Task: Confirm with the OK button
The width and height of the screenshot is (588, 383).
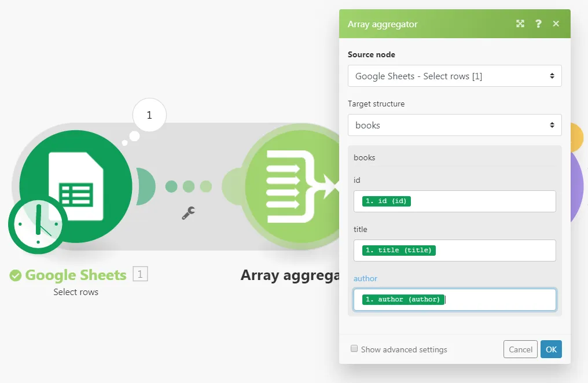Action: (551, 349)
